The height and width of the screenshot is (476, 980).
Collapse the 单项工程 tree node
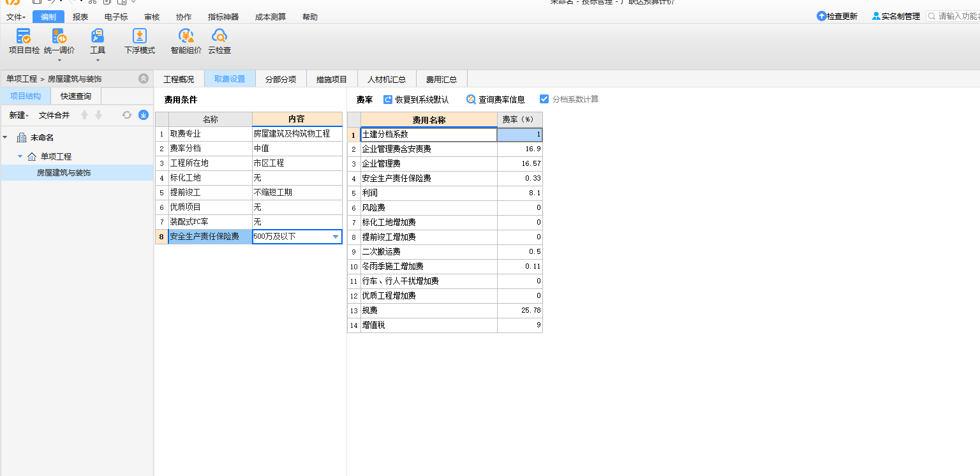click(x=20, y=156)
